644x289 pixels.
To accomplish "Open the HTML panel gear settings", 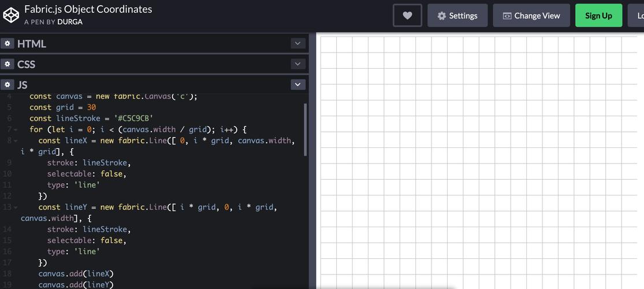I will [7, 43].
